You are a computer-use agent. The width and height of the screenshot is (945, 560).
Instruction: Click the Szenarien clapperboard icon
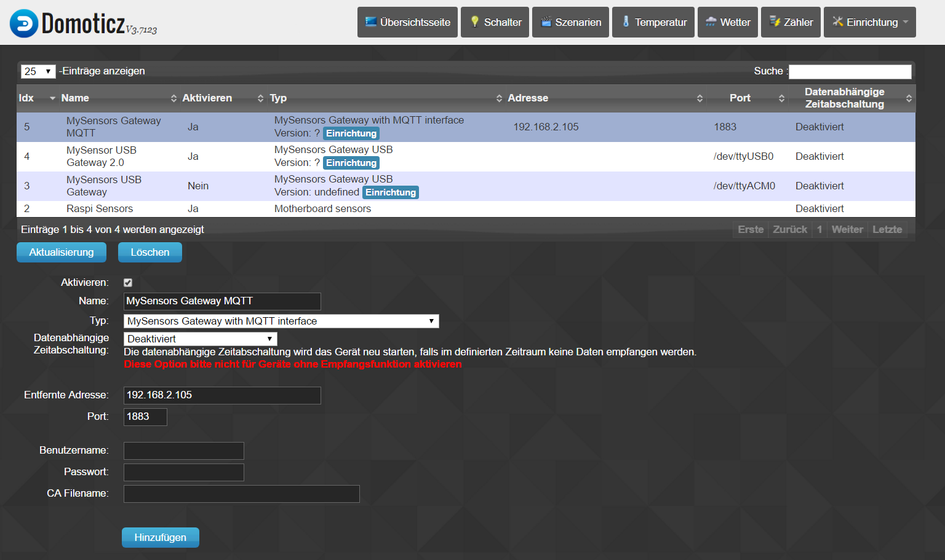pos(546,22)
